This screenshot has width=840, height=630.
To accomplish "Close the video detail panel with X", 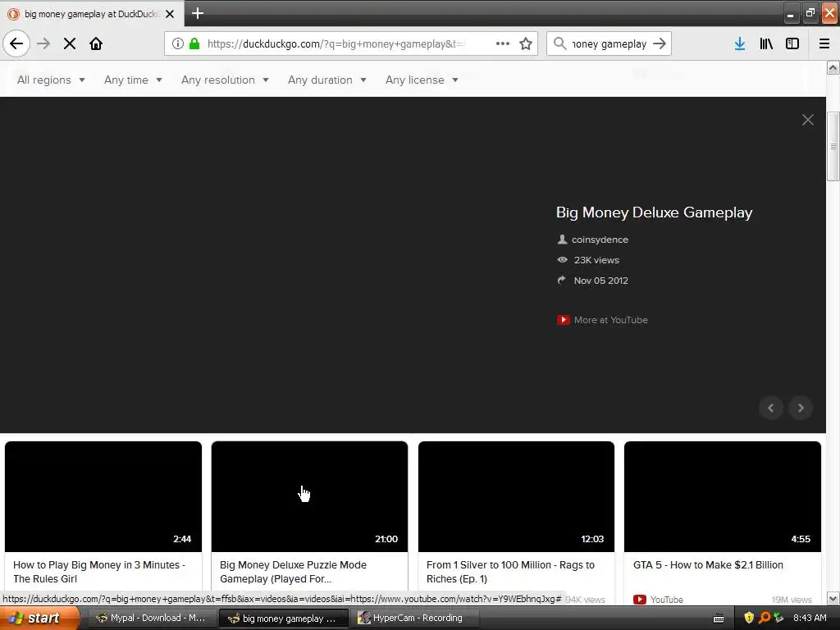I will (808, 120).
